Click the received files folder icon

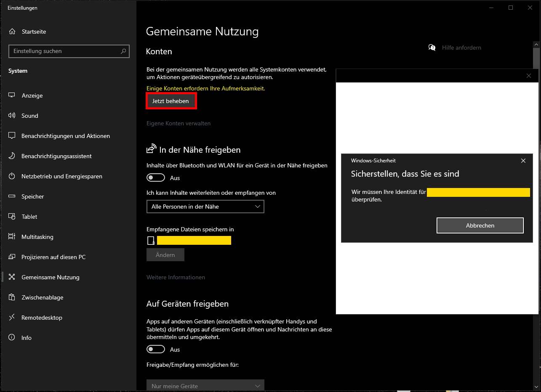point(150,241)
